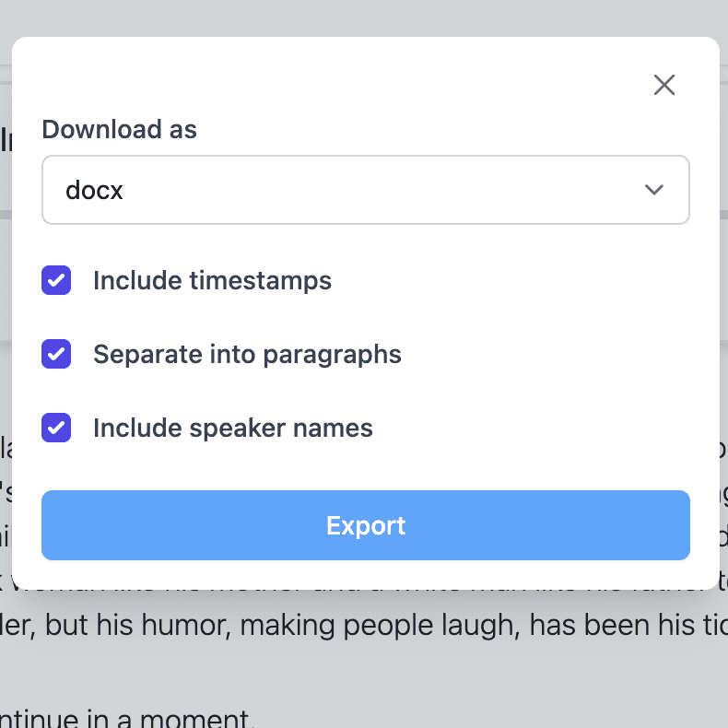Click the chevron arrow in the format selector
Screen dimensions: 728x728
click(654, 190)
